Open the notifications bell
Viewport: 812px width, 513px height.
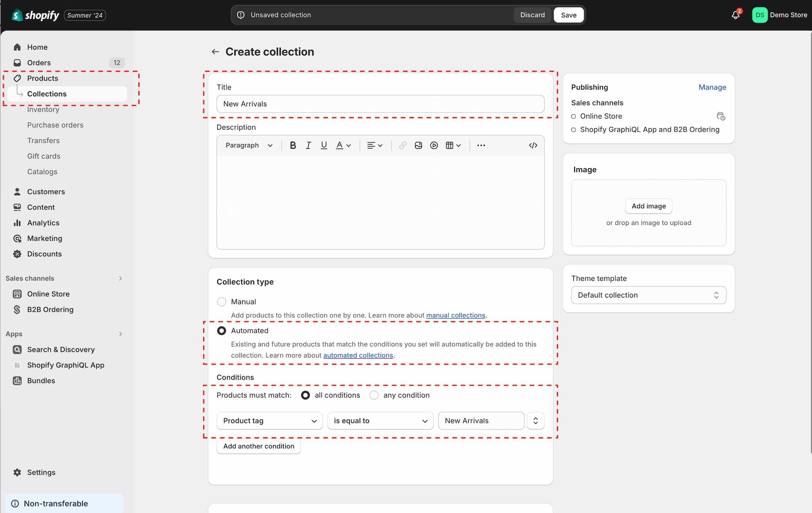(735, 15)
